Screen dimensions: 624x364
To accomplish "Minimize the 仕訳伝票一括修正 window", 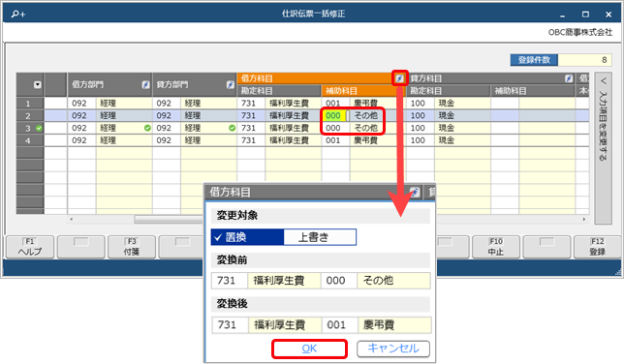I will [562, 15].
